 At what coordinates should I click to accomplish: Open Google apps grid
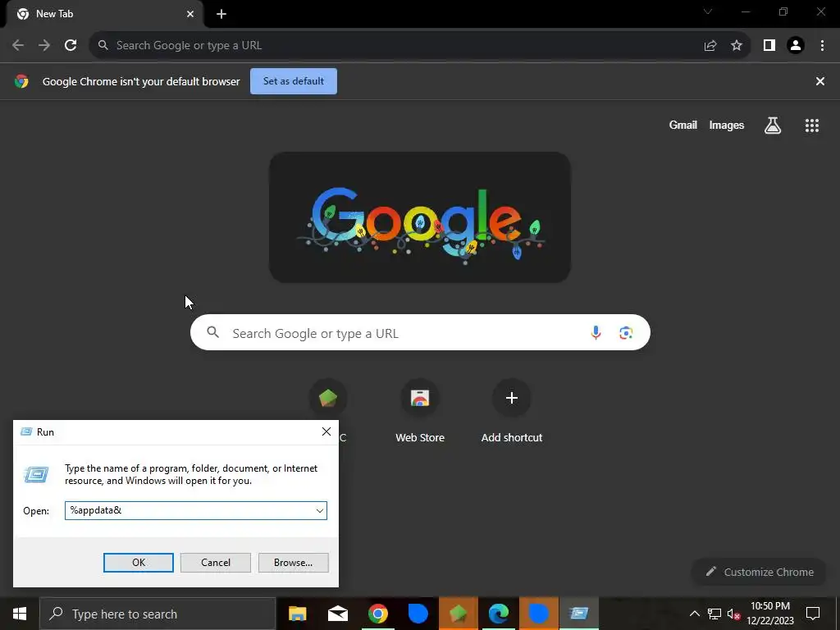click(812, 126)
